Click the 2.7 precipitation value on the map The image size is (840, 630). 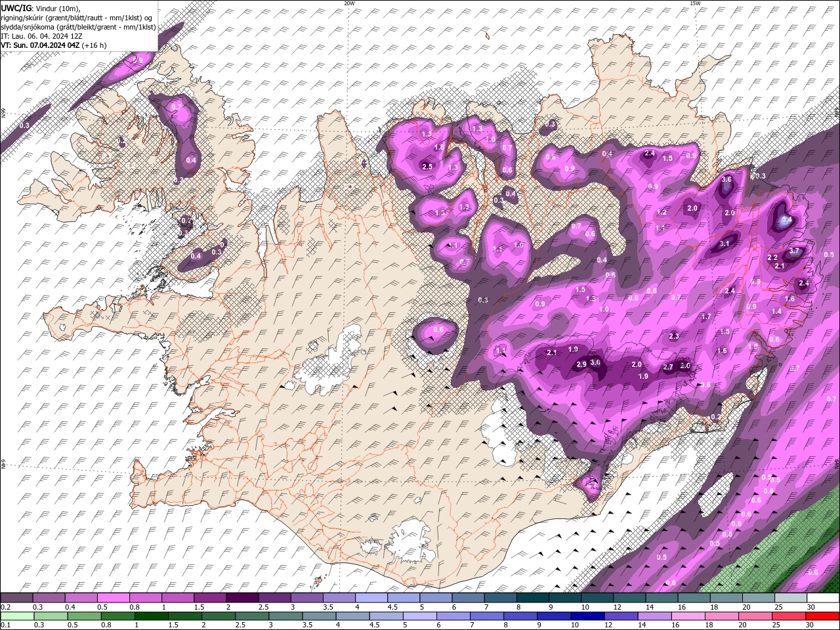click(x=668, y=367)
